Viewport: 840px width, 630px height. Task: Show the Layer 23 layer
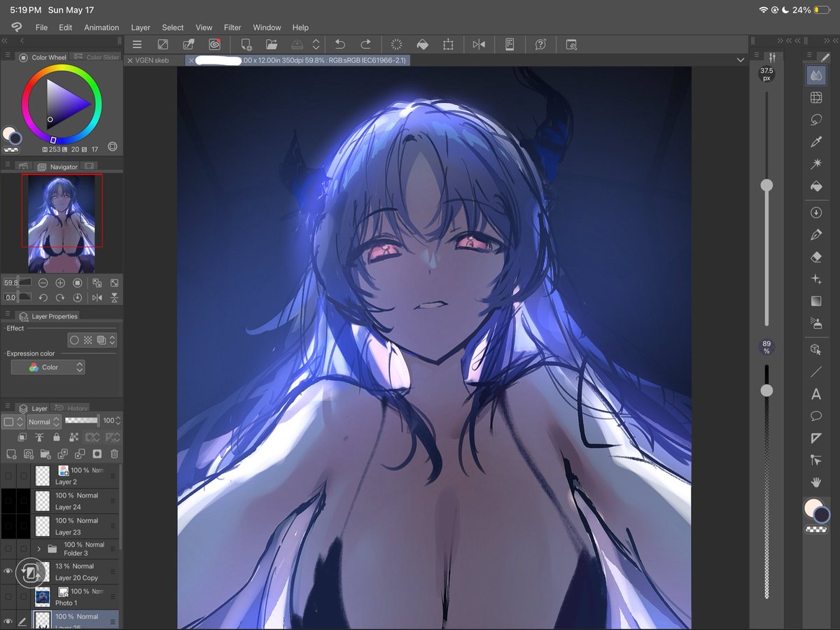pyautogui.click(x=8, y=526)
